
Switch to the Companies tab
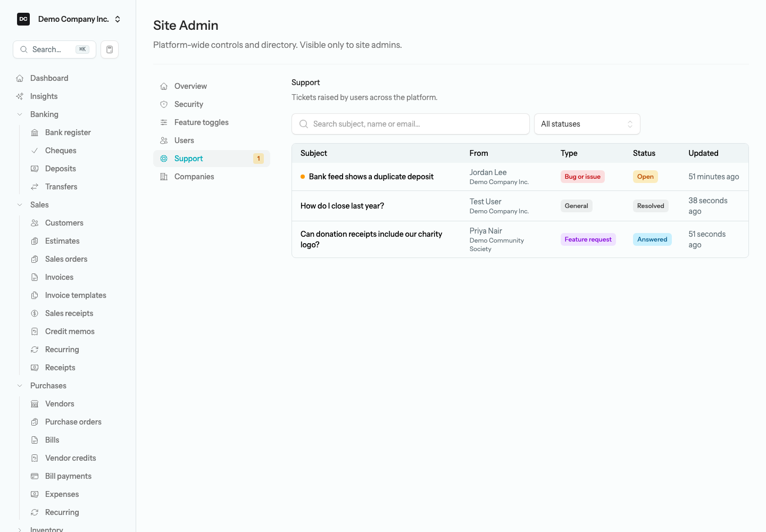point(212,177)
